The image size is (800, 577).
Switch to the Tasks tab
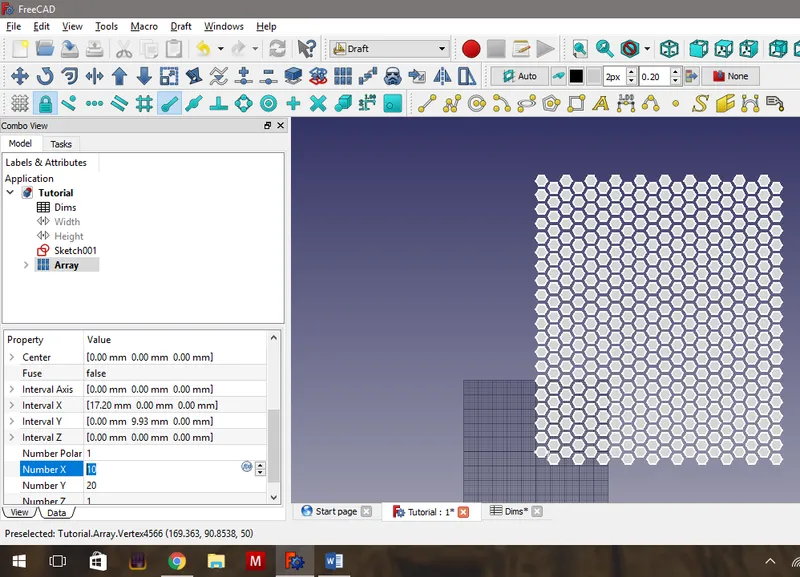tap(62, 143)
